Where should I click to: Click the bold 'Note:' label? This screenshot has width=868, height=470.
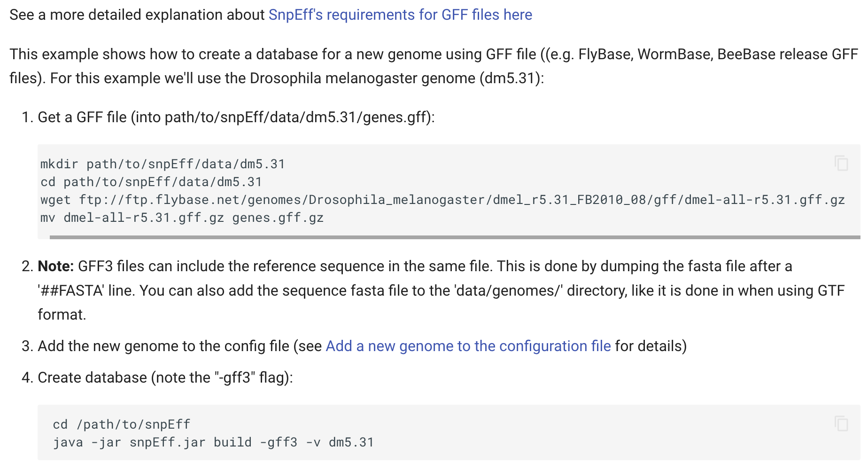55,266
